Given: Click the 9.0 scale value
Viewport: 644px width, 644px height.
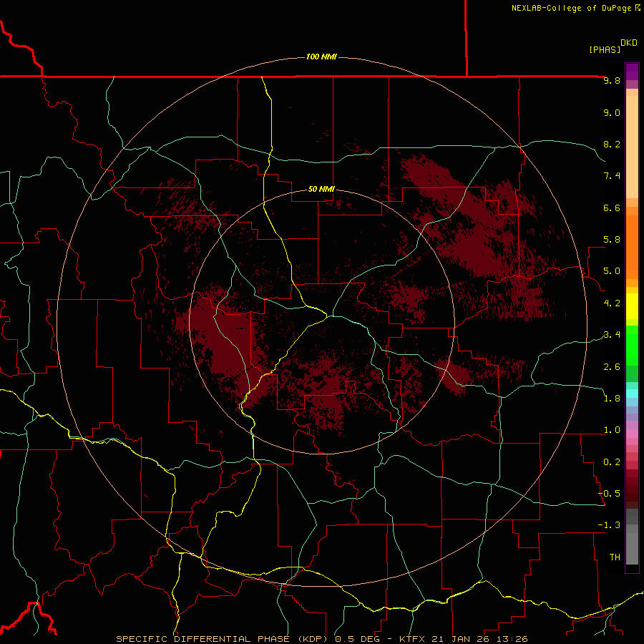Looking at the screenshot, I should click(612, 112).
